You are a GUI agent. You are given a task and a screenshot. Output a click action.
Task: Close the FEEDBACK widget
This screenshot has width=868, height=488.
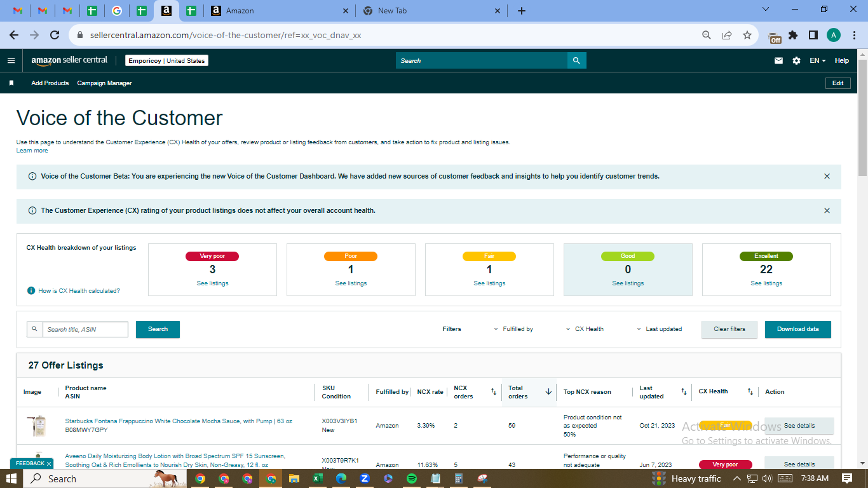pyautogui.click(x=49, y=464)
